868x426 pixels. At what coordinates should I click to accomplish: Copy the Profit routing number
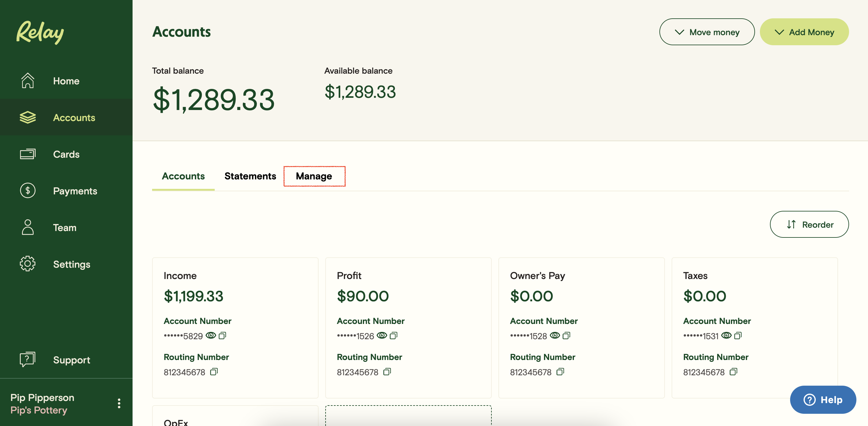[387, 372]
